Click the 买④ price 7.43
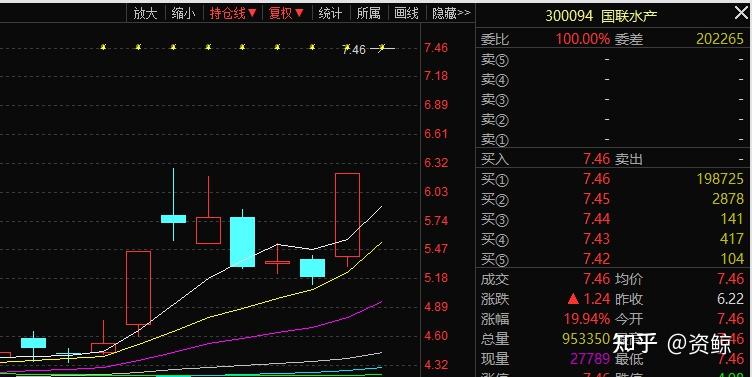 [x=597, y=239]
